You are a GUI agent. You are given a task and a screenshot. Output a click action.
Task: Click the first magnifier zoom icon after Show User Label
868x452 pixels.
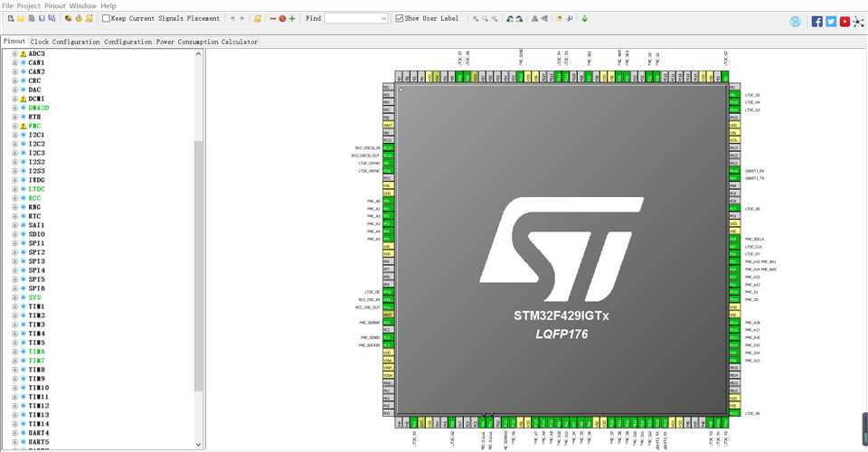tap(476, 18)
